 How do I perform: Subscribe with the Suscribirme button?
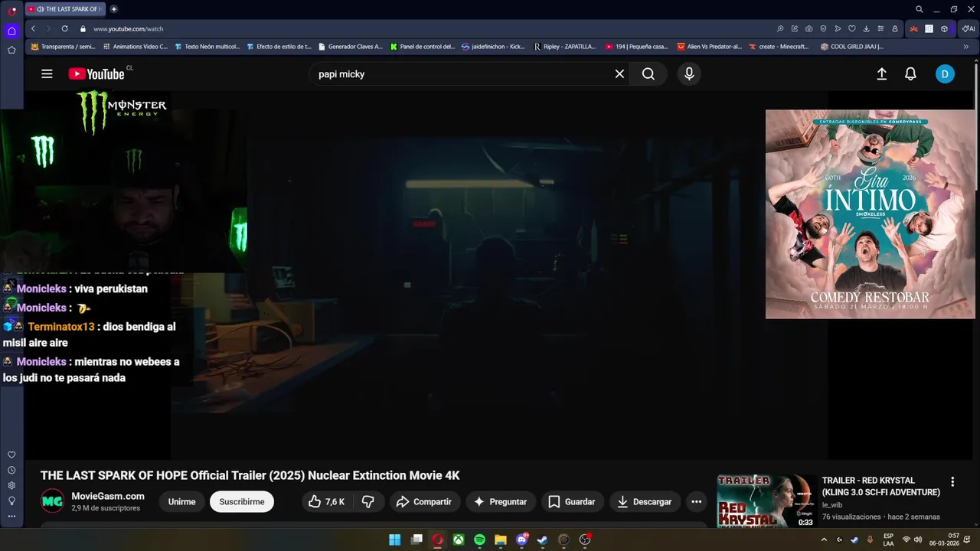[x=242, y=502]
